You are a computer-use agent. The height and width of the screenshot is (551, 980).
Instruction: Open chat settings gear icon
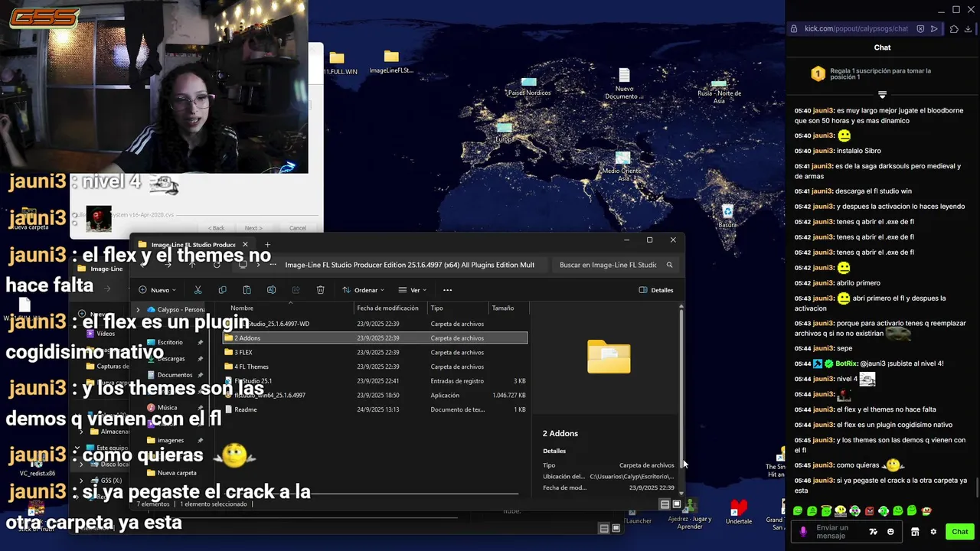[x=933, y=532]
